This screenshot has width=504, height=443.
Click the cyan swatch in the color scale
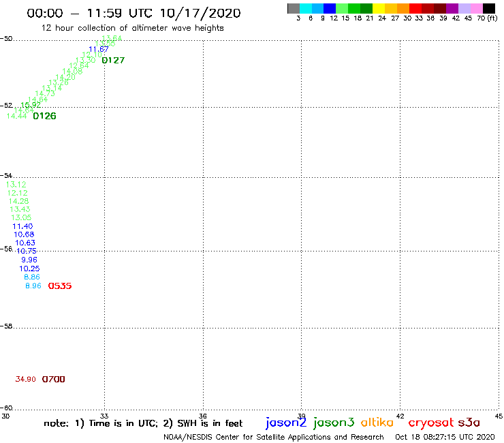tap(305, 8)
